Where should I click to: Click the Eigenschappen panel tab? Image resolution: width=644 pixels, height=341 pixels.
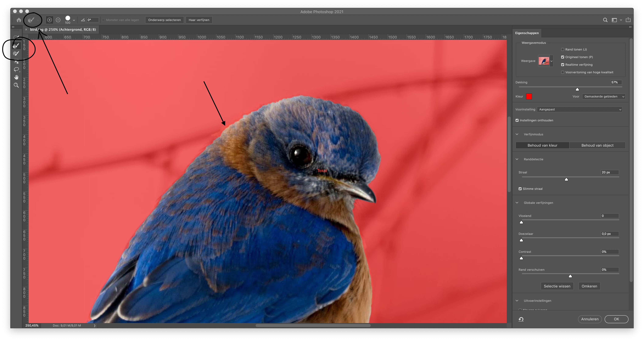pyautogui.click(x=527, y=33)
